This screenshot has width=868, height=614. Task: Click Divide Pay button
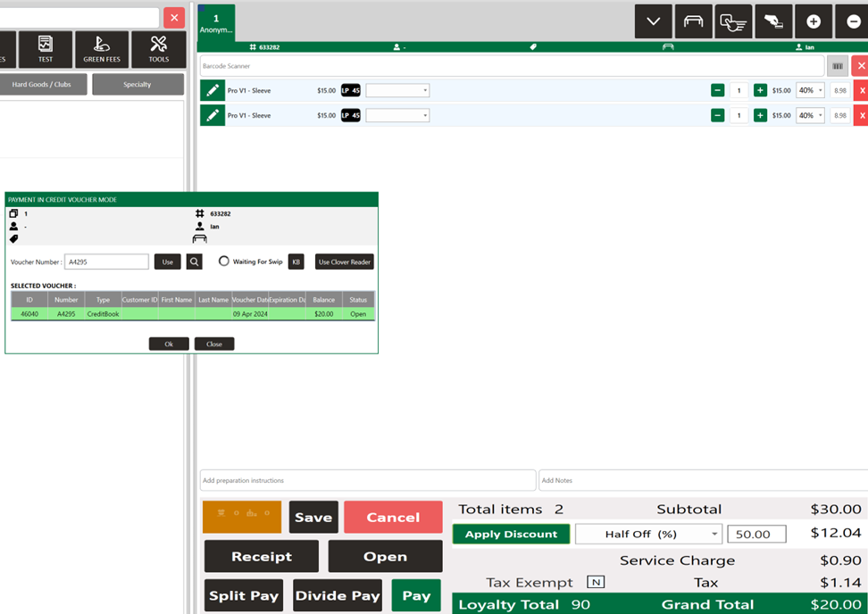338,596
